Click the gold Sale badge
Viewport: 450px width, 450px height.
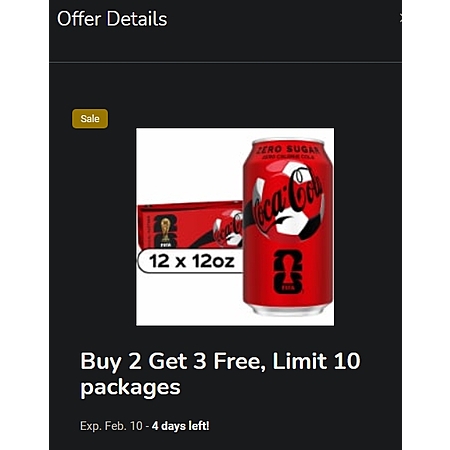90,119
